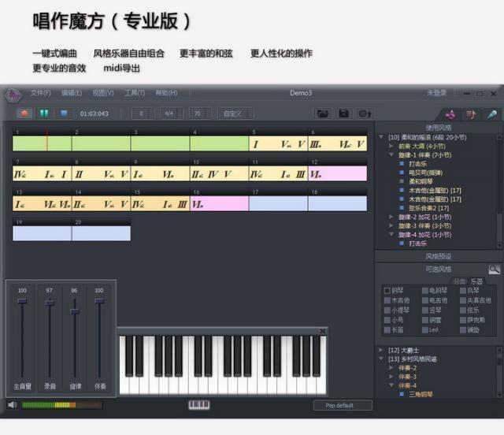
Task: Click the 自定义 button in toolbar
Action: [232, 113]
